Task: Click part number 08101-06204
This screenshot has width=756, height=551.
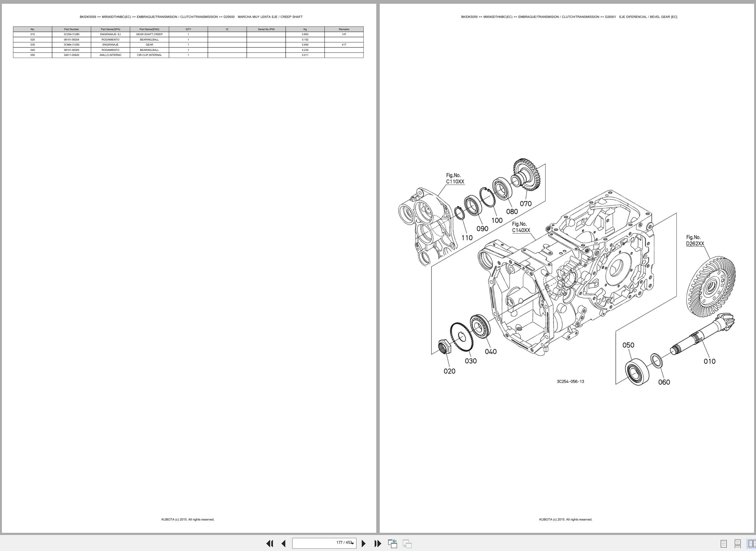Action: (x=71, y=40)
